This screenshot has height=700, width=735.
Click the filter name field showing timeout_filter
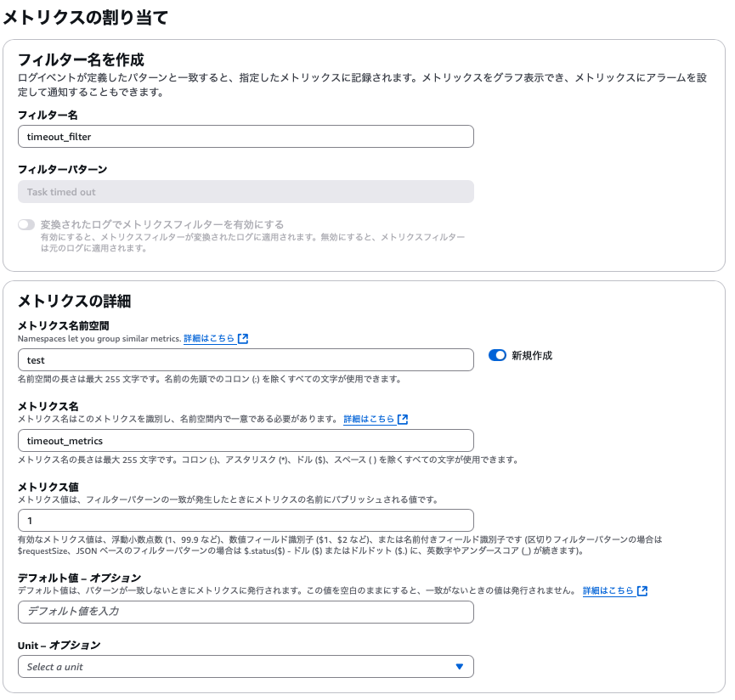tap(246, 136)
